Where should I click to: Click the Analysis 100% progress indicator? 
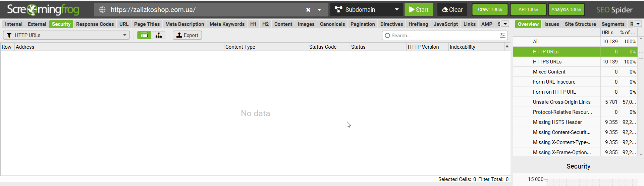(566, 9)
